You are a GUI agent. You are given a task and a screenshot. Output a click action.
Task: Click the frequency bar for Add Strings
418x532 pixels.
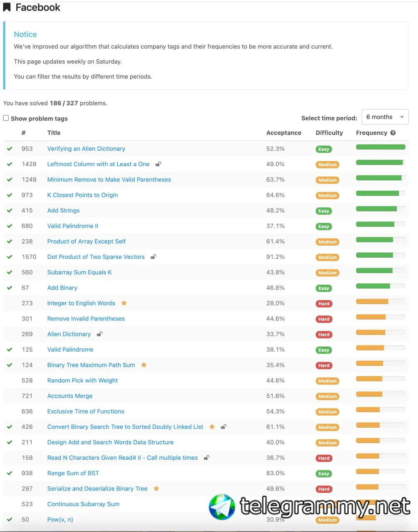[381, 209]
